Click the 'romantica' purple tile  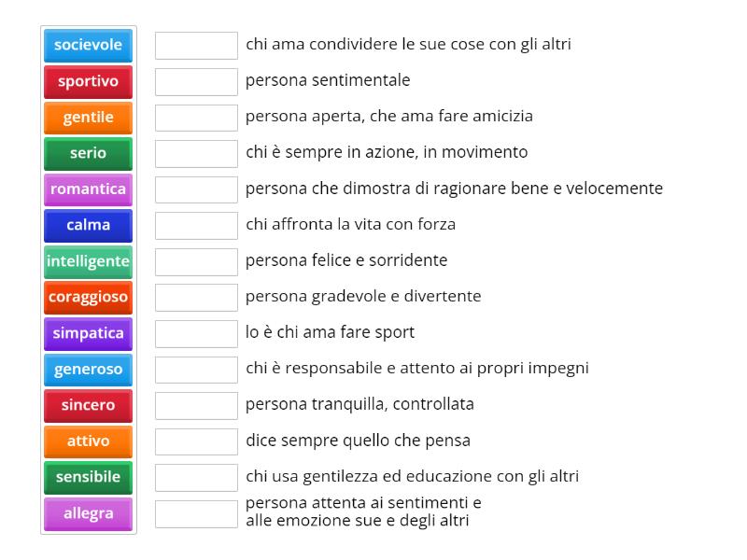(88, 189)
